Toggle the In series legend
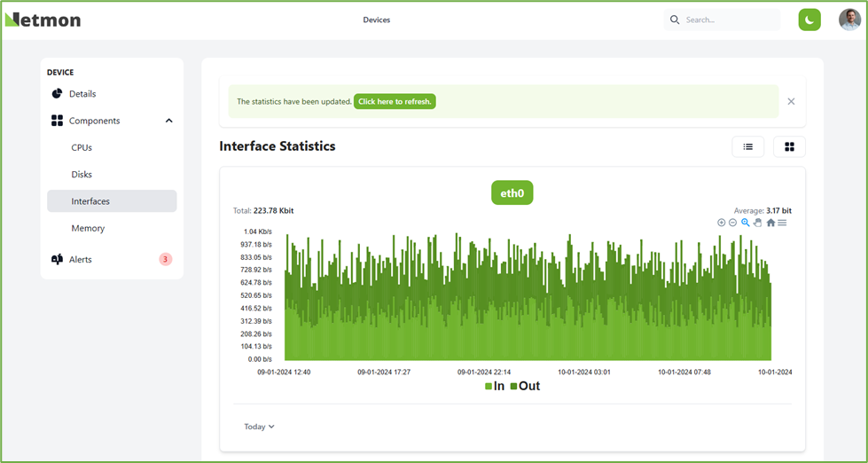This screenshot has width=868, height=463. (x=495, y=386)
